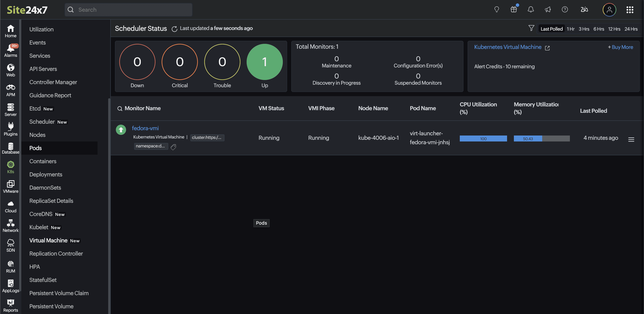
Task: Click the Down status circle
Action: click(137, 62)
